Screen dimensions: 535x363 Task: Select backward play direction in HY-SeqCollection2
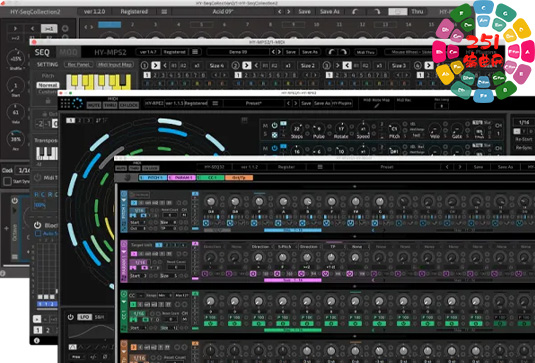point(32,28)
